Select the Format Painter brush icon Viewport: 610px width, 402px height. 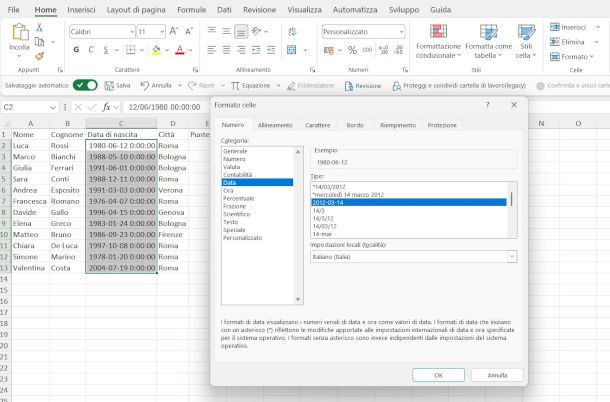pyautogui.click(x=39, y=56)
